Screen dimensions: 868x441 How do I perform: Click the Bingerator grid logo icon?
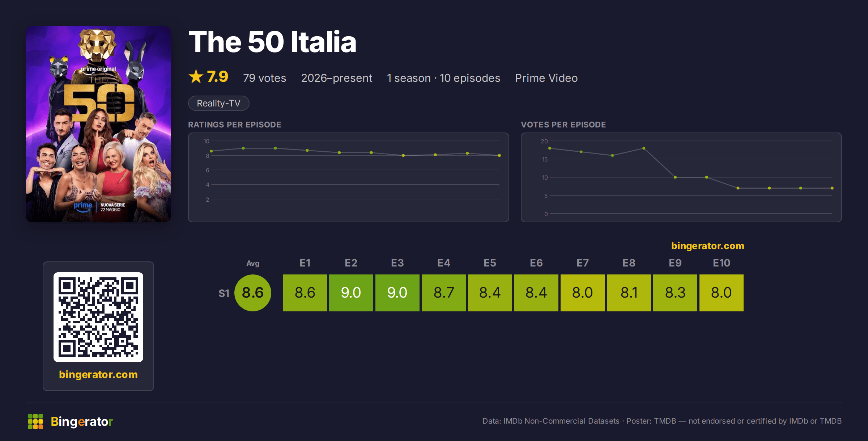(35, 421)
